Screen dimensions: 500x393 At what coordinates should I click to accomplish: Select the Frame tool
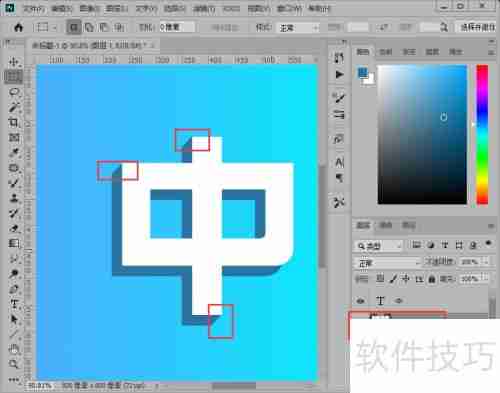(x=14, y=137)
